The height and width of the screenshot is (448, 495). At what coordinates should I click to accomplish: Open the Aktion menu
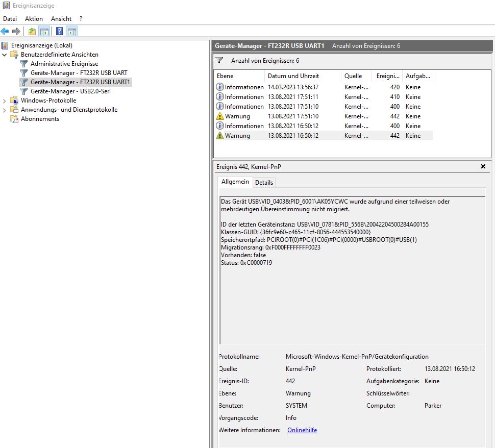(x=34, y=19)
